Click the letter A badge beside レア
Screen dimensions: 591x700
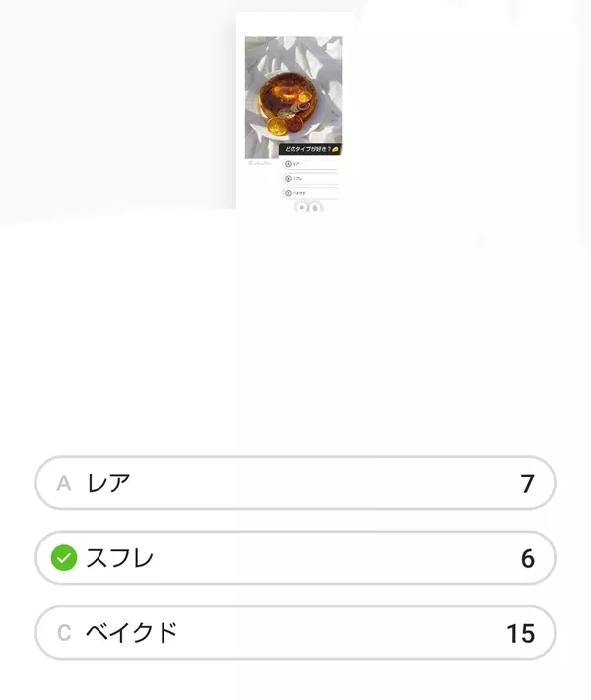pos(64,483)
